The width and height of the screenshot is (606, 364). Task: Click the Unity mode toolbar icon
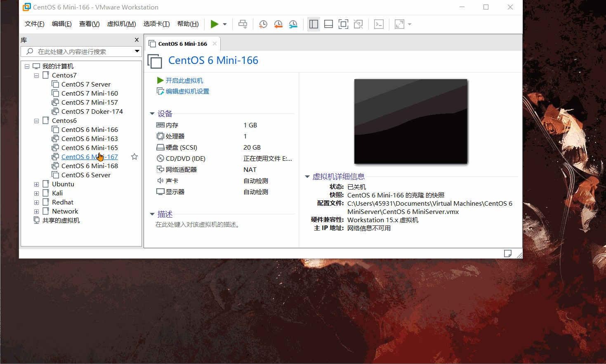click(x=358, y=24)
